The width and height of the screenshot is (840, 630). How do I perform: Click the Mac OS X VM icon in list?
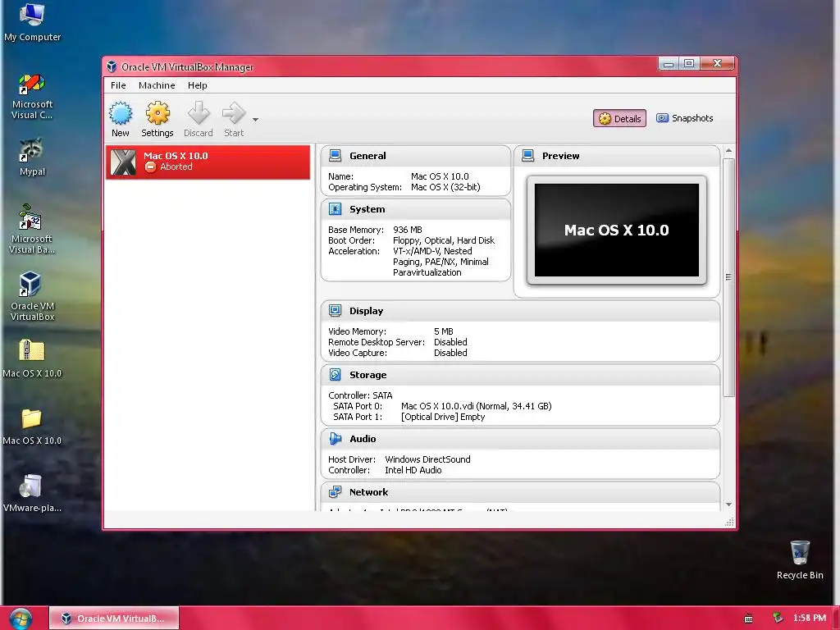click(123, 162)
